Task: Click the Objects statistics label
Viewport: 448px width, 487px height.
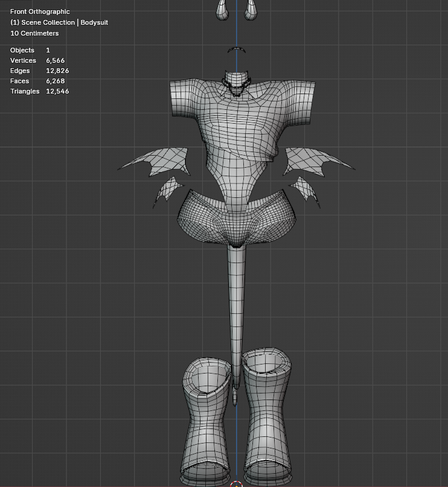Action: [22, 50]
